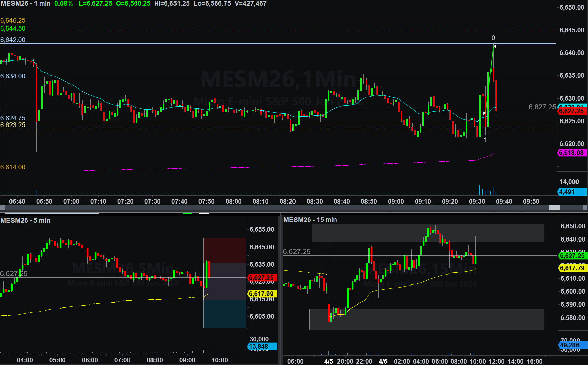This screenshot has height=365, width=588.
Task: Click the horizontal scrollbar thumb under the 1-min chart
Action: coord(554,208)
